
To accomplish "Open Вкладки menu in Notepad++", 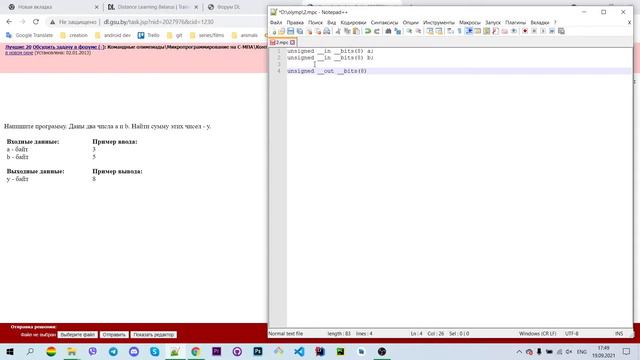I will (x=540, y=22).
